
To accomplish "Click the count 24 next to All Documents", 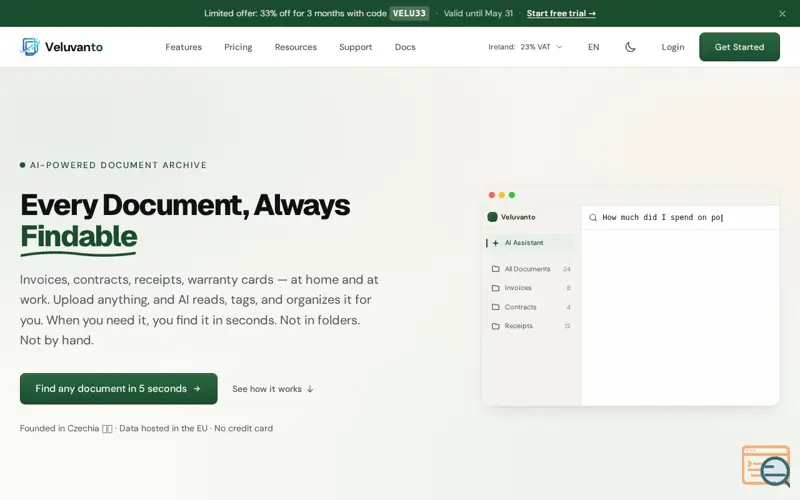I will pyautogui.click(x=567, y=269).
